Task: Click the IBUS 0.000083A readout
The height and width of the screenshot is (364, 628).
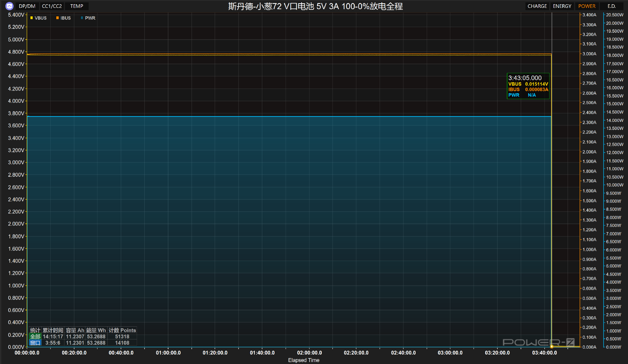Action: [528, 90]
